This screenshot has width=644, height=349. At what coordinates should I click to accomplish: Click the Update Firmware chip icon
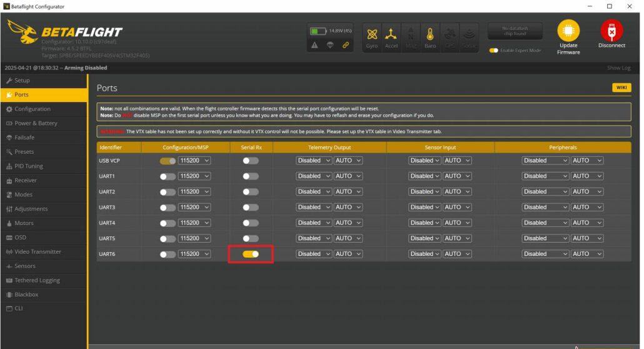point(568,31)
